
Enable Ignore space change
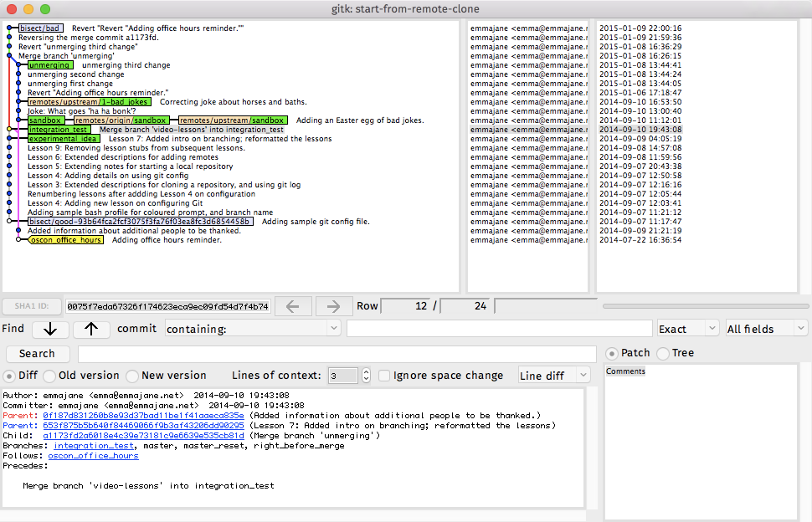[384, 376]
